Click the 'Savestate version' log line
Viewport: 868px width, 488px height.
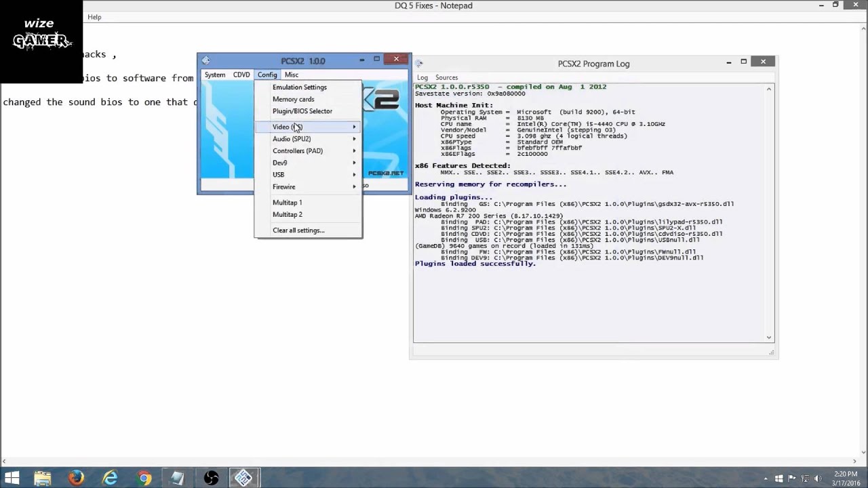(x=470, y=94)
